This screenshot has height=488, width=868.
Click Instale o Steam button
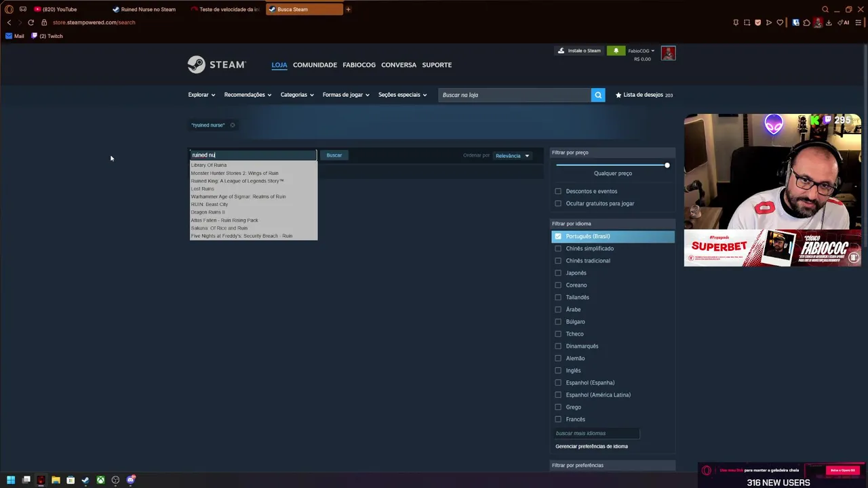click(x=579, y=51)
